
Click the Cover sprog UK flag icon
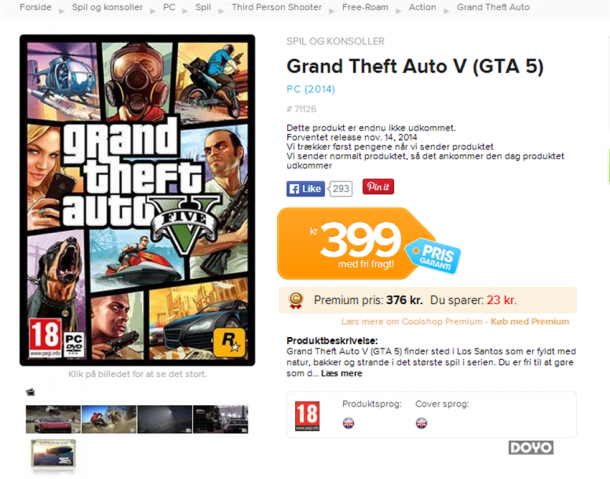(421, 423)
